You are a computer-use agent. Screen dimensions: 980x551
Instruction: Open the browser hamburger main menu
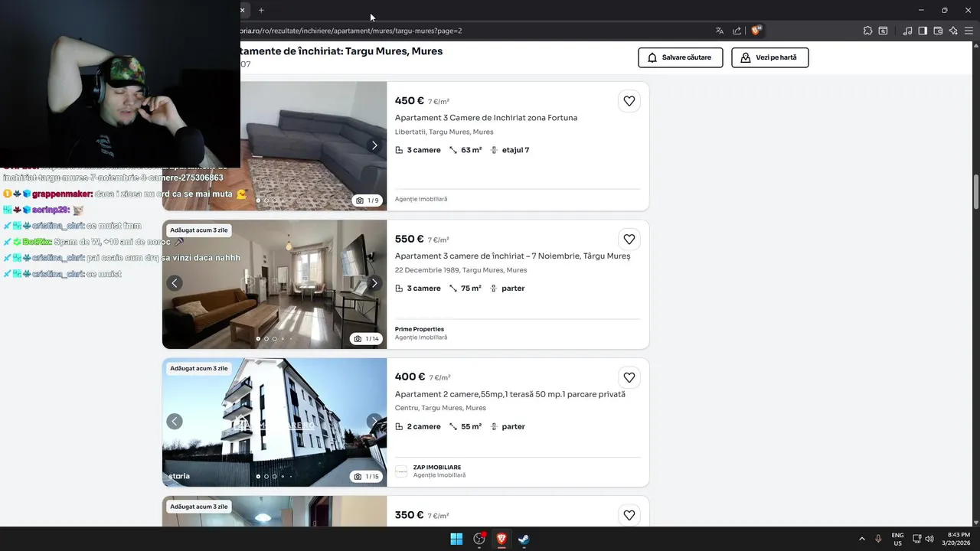click(969, 31)
